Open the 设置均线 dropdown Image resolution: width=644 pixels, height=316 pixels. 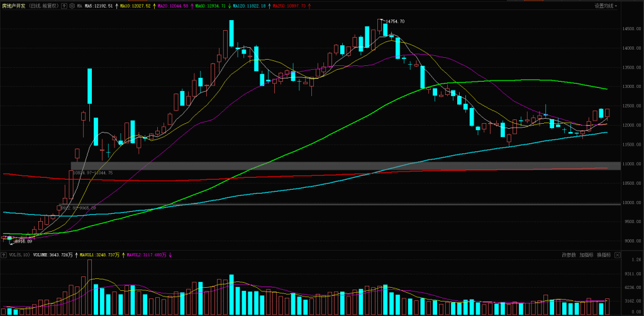[x=605, y=6]
